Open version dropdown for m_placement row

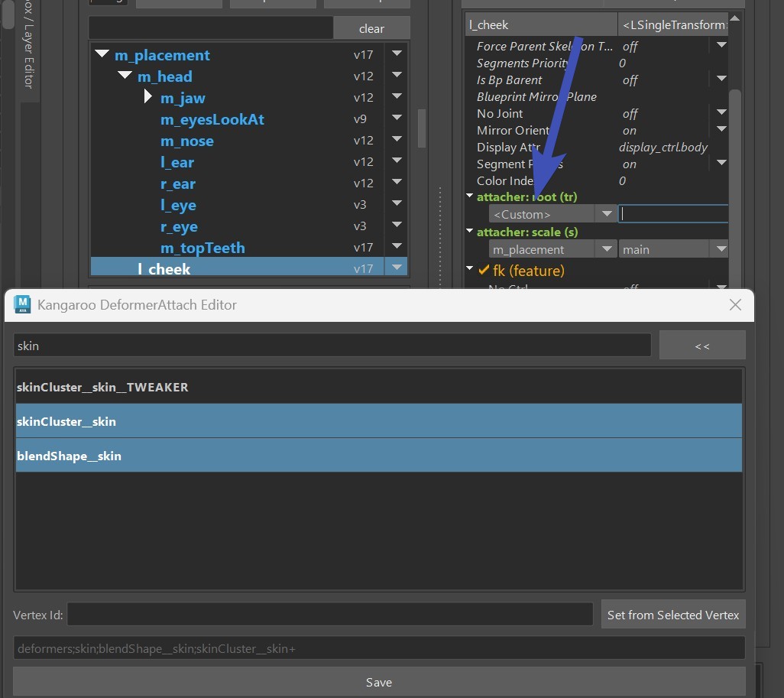coord(397,53)
